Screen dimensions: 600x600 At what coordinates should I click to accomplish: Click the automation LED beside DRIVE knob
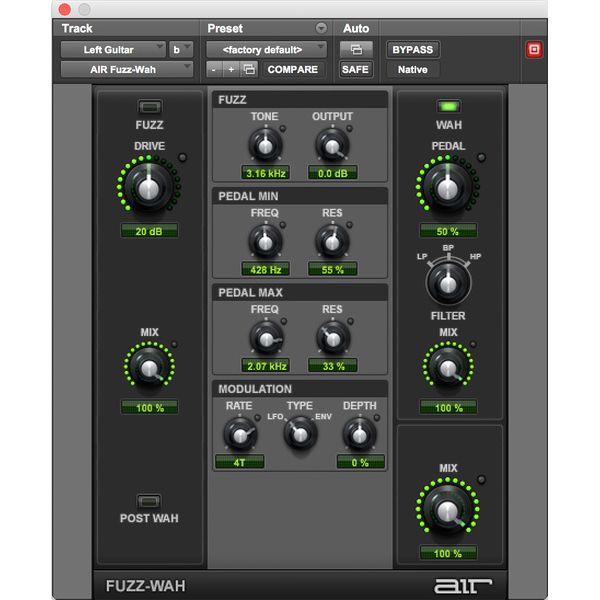click(183, 157)
